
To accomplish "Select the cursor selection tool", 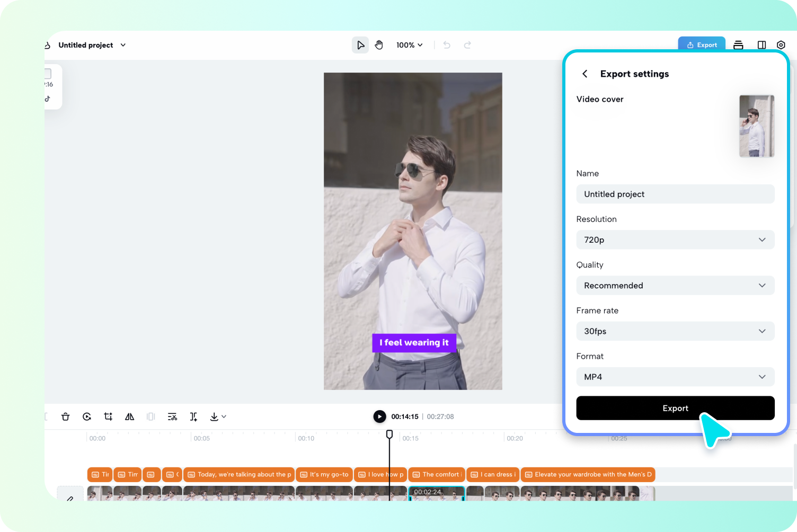I will pos(360,45).
